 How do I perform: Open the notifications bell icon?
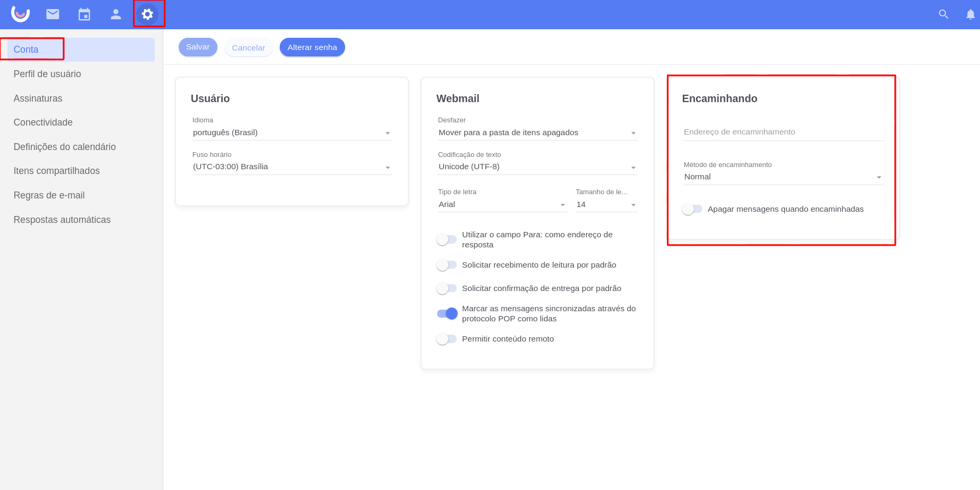point(970,14)
